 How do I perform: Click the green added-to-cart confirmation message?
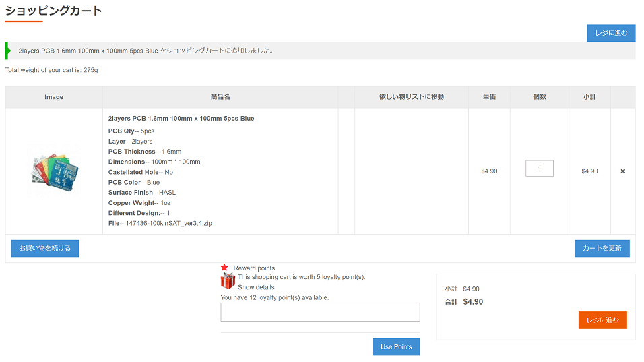[x=146, y=51]
